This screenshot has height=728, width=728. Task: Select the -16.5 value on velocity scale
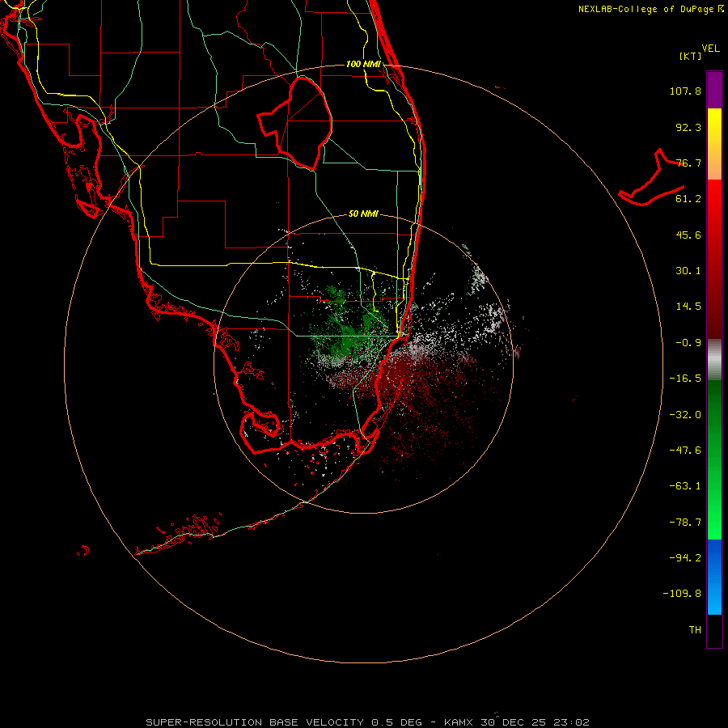[685, 379]
